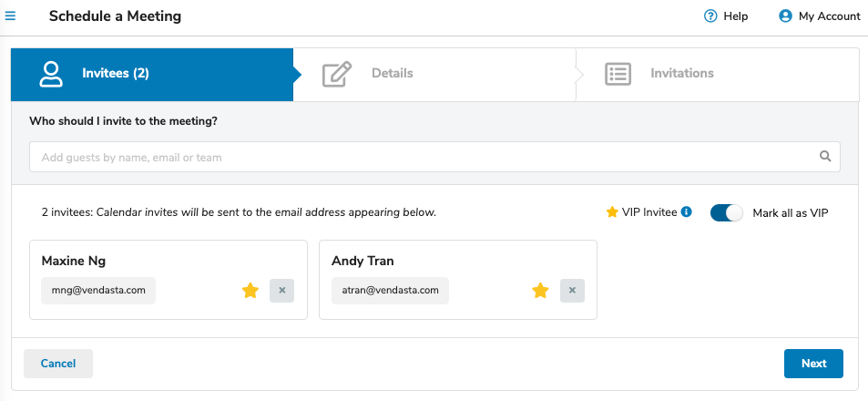Go to the Details step tab
Image resolution: width=868 pixels, height=401 pixels.
pyautogui.click(x=434, y=74)
